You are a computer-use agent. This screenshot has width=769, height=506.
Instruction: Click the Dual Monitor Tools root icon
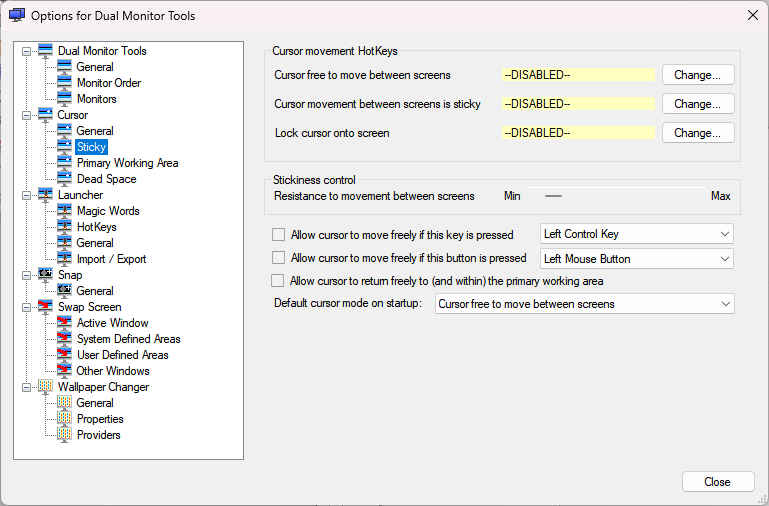45,51
